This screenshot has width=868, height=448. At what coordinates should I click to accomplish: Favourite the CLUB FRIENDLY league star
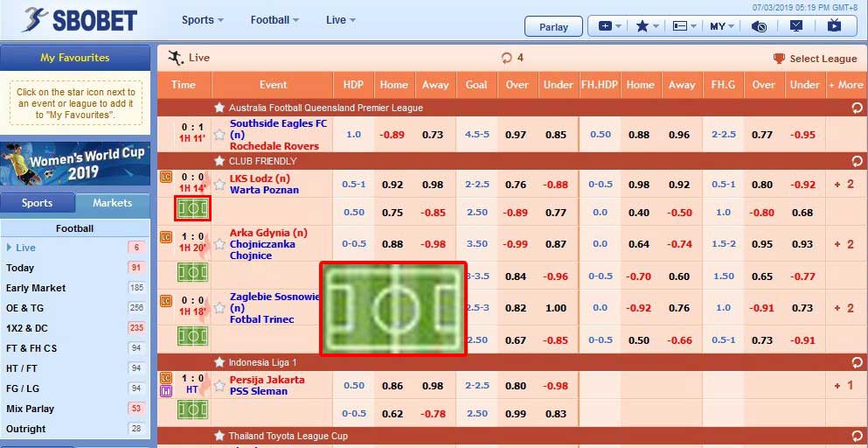(x=219, y=161)
